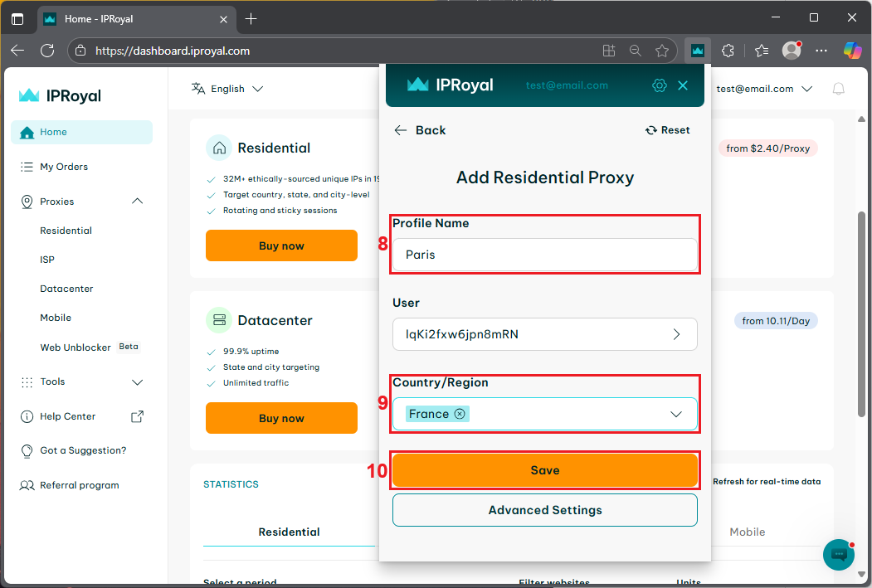The width and height of the screenshot is (872, 588).
Task: Go back in browser history
Action: (x=17, y=51)
